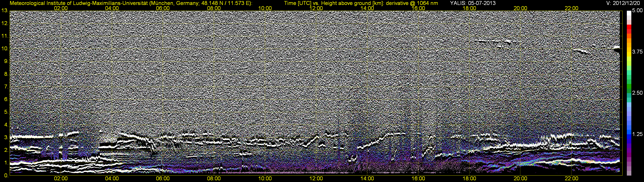Select the 16:00 label on the lower time axis
The height and width of the screenshot is (182, 644).
pos(418,179)
